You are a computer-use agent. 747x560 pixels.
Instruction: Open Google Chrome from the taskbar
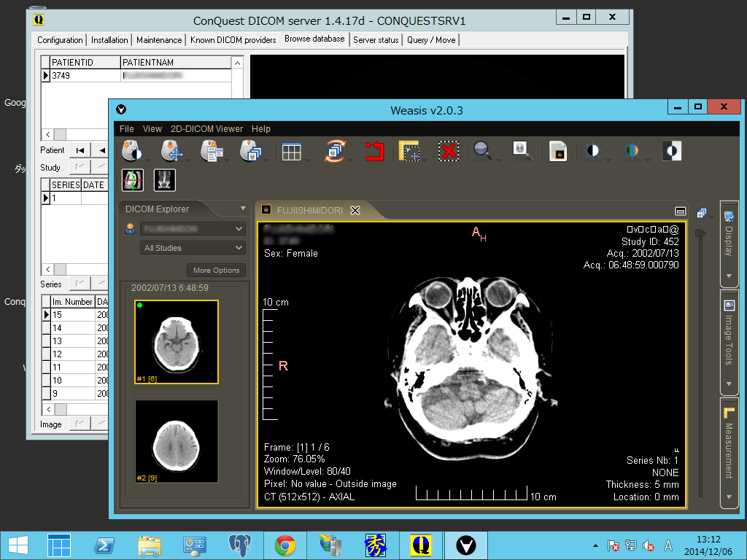(x=285, y=545)
